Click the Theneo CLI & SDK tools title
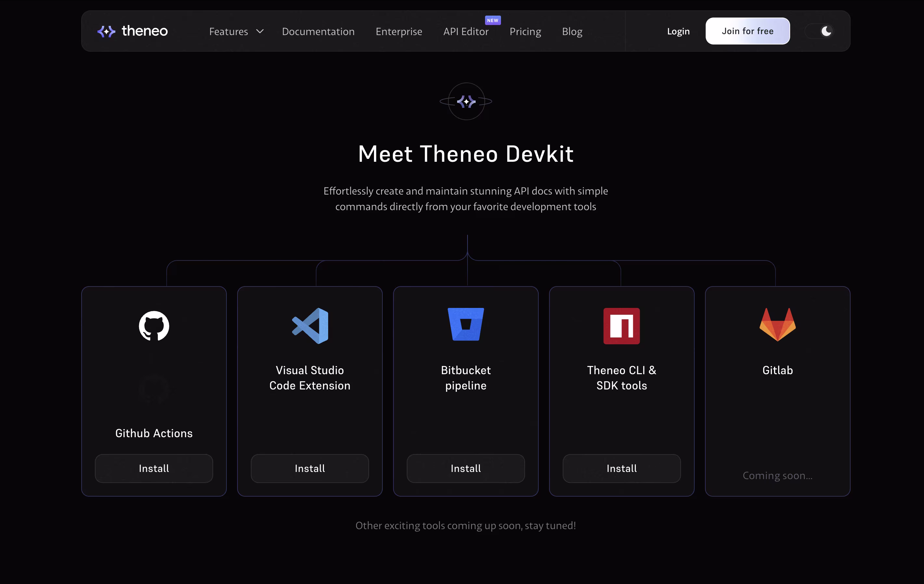The image size is (924, 584). pos(622,378)
